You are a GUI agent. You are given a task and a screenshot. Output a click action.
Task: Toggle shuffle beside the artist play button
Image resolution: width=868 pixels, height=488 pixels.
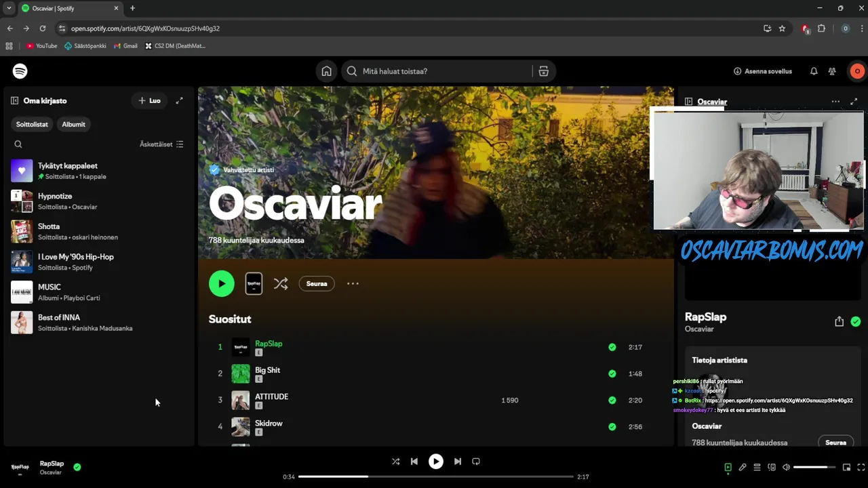coord(281,284)
